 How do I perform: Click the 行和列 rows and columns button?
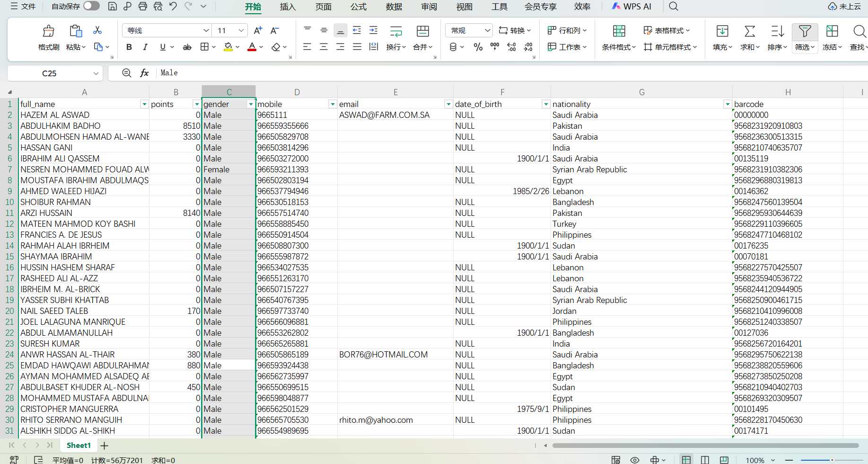click(x=567, y=30)
